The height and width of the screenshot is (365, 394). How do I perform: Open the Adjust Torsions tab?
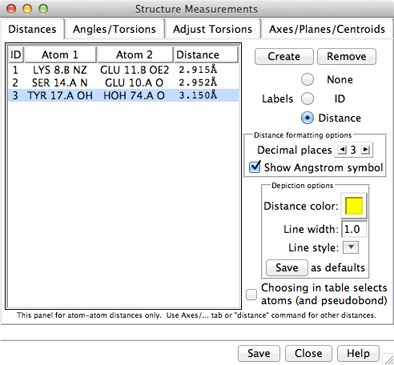[x=212, y=29]
